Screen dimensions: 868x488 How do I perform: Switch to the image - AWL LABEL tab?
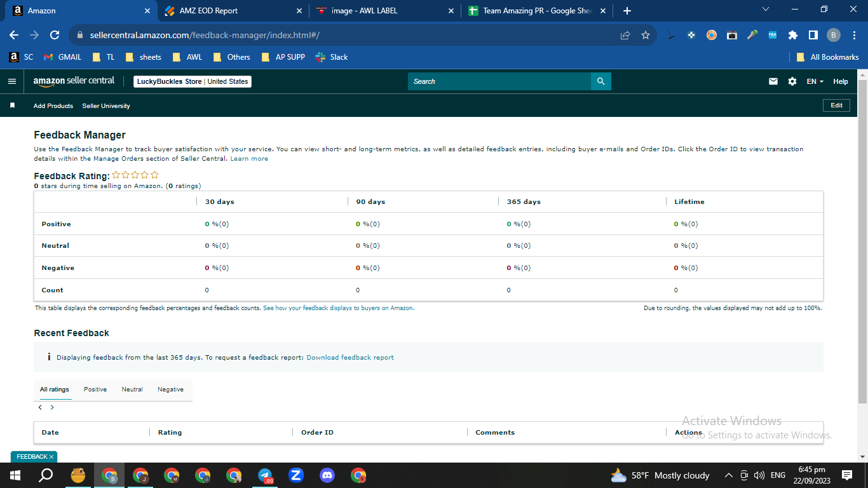coord(385,11)
